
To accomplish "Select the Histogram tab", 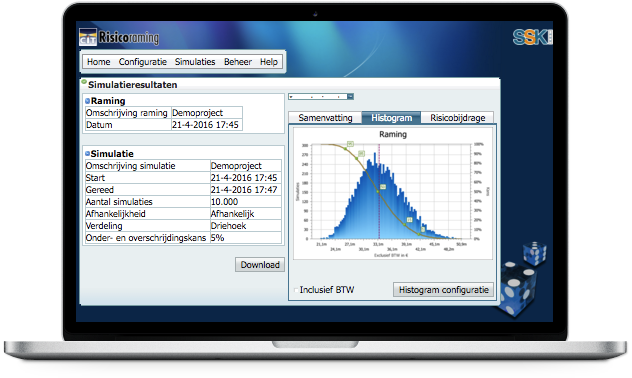I will pos(391,118).
